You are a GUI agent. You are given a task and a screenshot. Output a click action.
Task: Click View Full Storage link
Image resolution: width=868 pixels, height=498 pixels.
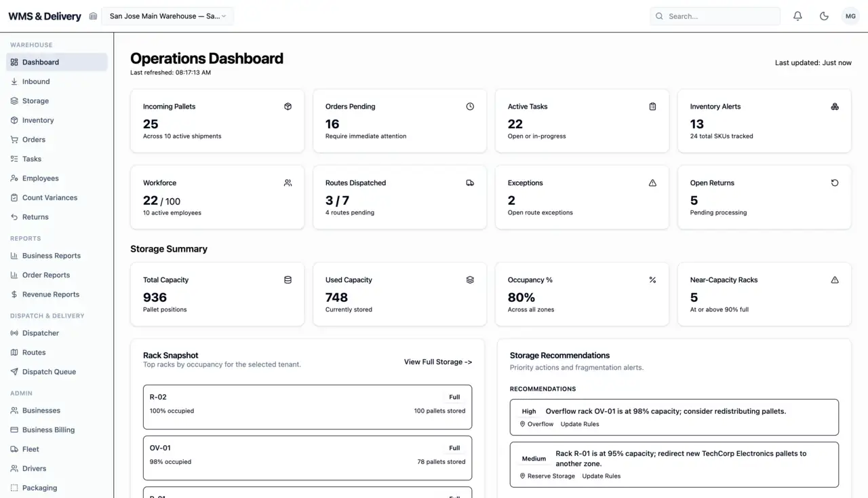pos(438,362)
